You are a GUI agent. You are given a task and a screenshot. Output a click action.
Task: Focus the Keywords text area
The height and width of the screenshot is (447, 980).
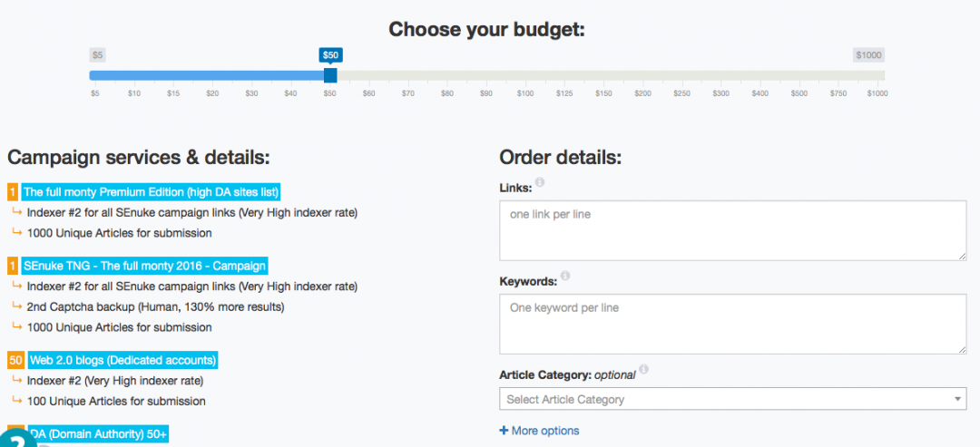[732, 324]
